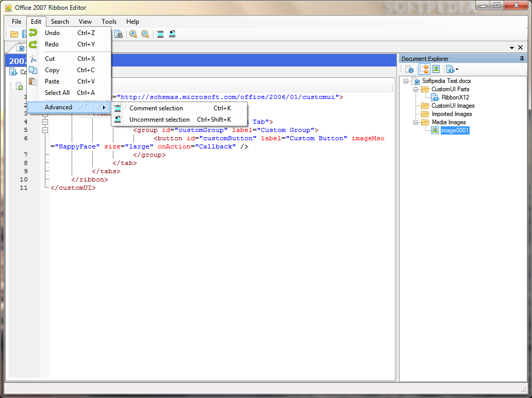
Task: Select the RibbonX12 tree item label
Action: pyautogui.click(x=455, y=97)
